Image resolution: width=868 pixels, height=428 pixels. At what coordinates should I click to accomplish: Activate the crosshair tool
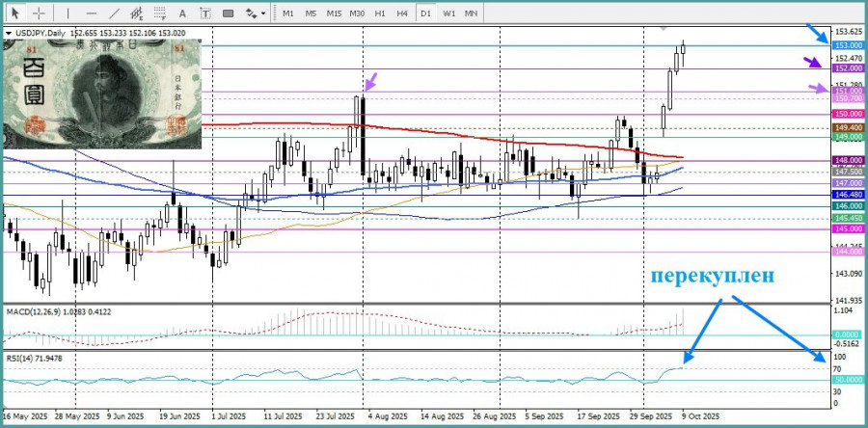point(40,13)
